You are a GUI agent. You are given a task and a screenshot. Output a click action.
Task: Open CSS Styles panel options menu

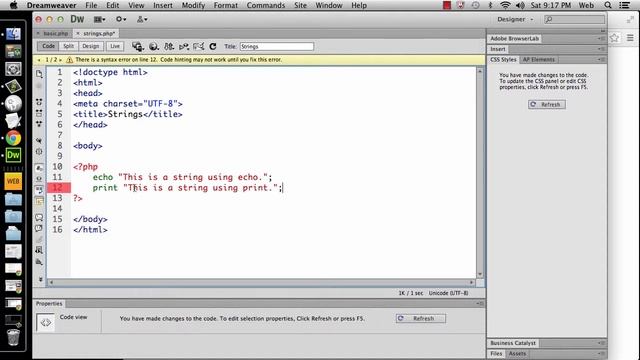601,60
